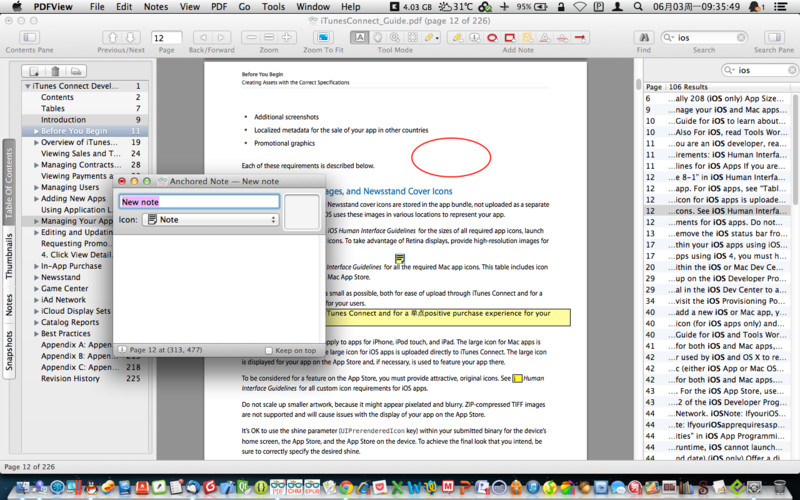Image resolution: width=800 pixels, height=500 pixels.
Task: Expand the Before You Begin entry
Action: [36, 131]
